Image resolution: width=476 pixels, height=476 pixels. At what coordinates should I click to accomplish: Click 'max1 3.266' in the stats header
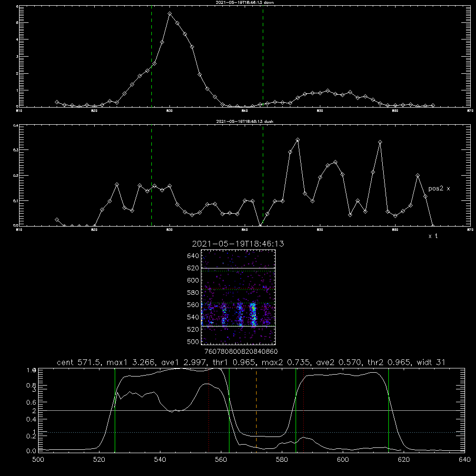[x=131, y=362]
